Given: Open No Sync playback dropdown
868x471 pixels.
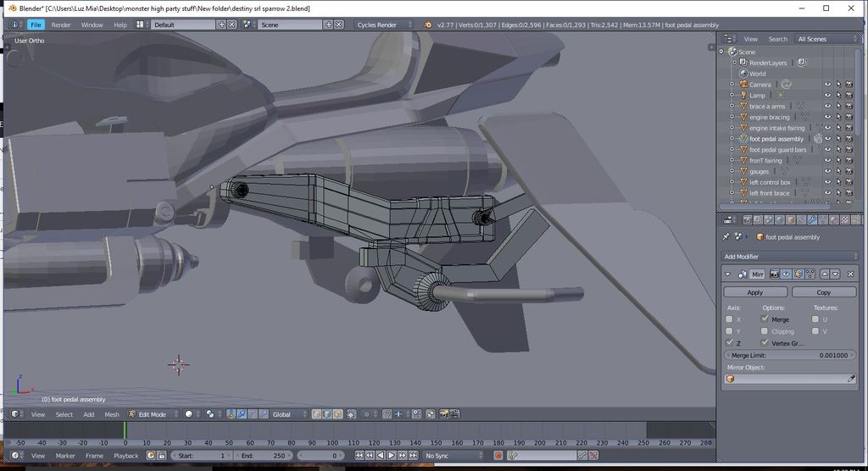Looking at the screenshot, I should click(454, 456).
